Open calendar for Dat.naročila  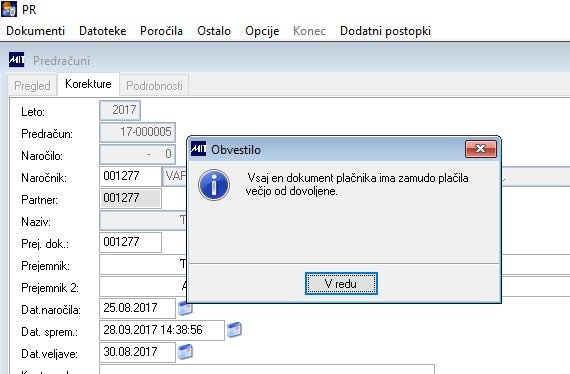(185, 308)
